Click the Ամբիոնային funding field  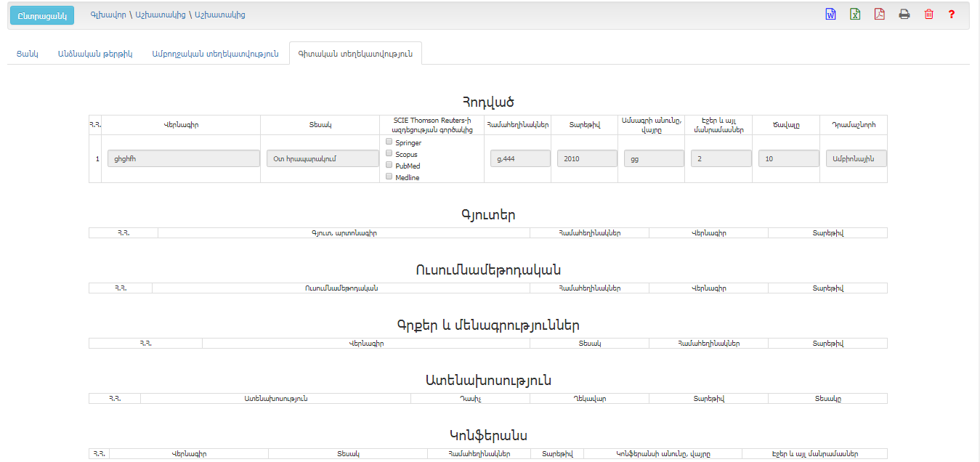click(856, 158)
